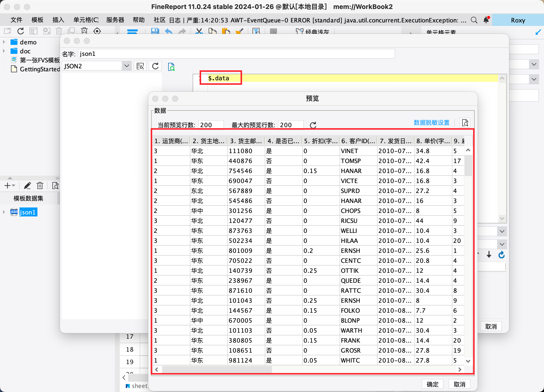Click the save icon in toolbar

click(155, 31)
